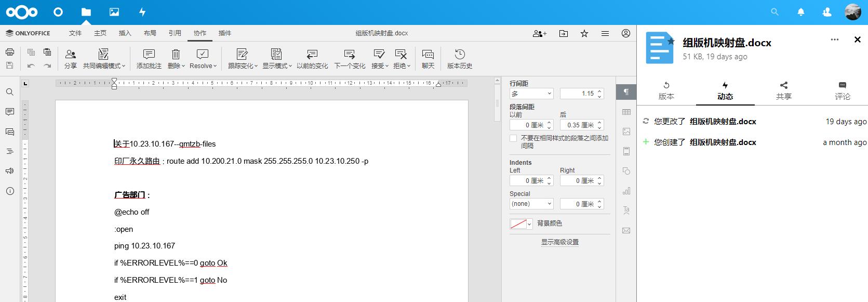The width and height of the screenshot is (868, 302).
Task: Open the view settings hamburger icon
Action: pos(605,33)
